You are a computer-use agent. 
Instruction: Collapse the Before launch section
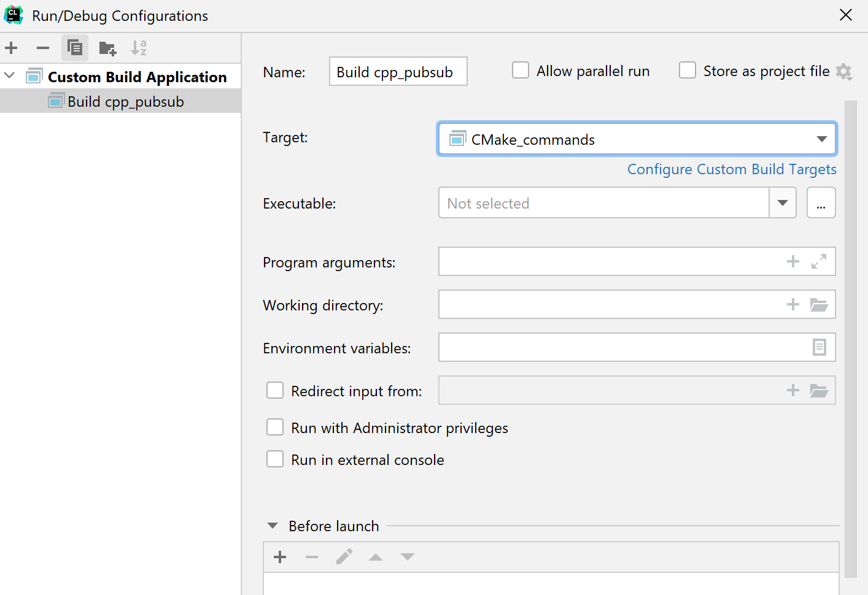(x=273, y=526)
